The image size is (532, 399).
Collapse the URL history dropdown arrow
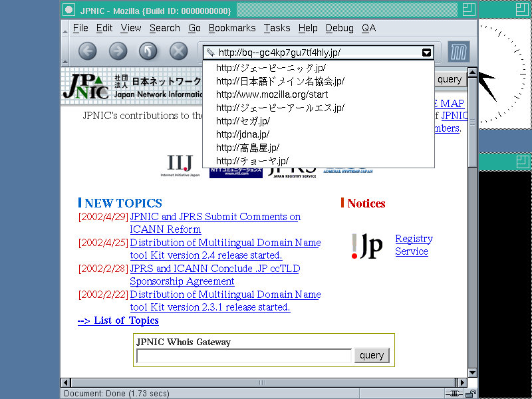pyautogui.click(x=426, y=53)
